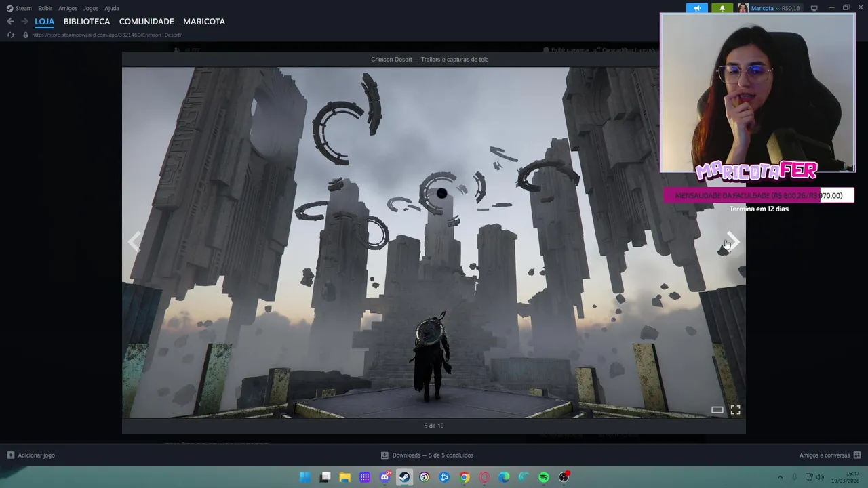Screen dimensions: 868x488
Task: Go to the previous screenshot arrow
Action: [x=135, y=242]
